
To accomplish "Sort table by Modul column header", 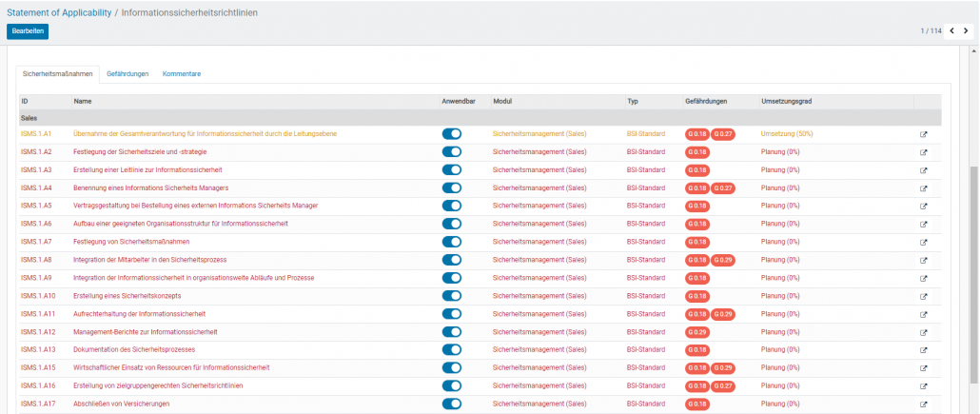I will point(503,100).
